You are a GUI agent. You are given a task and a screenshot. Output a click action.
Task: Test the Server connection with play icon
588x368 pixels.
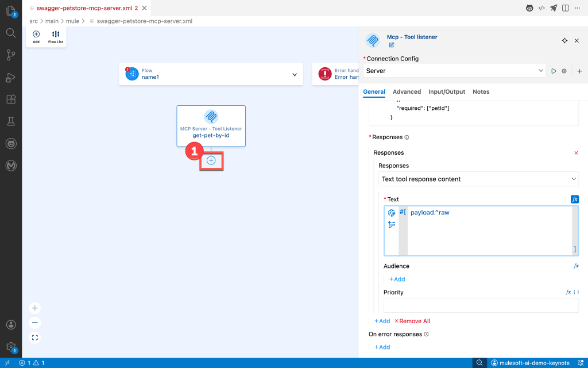click(x=554, y=71)
